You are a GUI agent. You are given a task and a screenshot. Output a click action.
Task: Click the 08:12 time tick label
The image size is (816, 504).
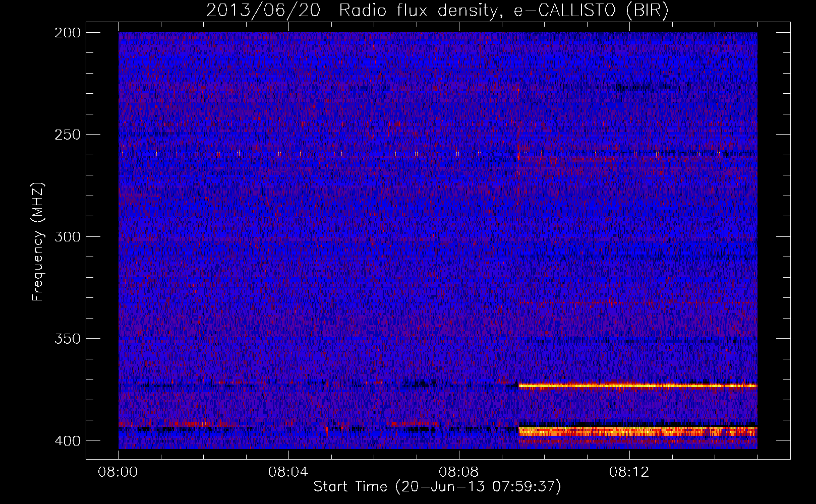click(x=629, y=472)
